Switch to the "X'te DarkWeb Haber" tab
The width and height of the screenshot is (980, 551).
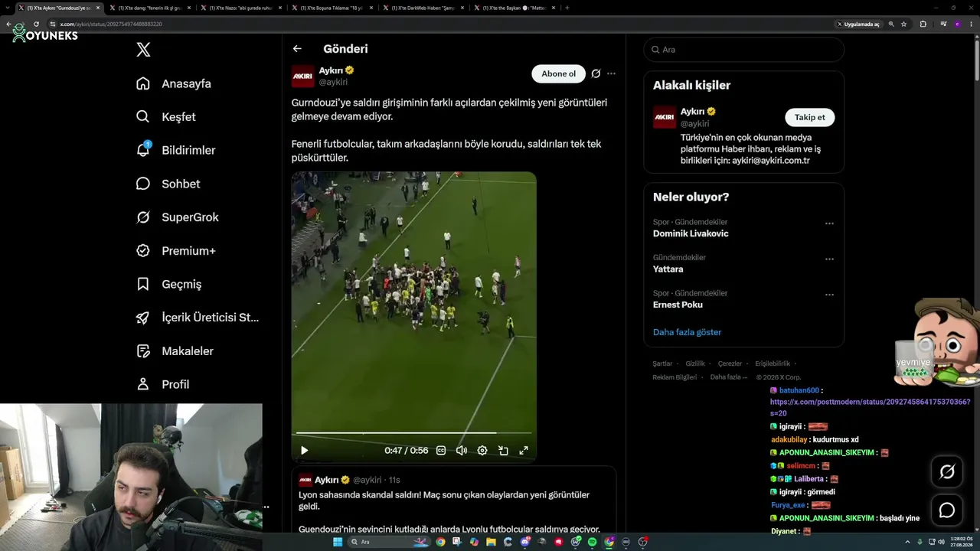coord(423,8)
